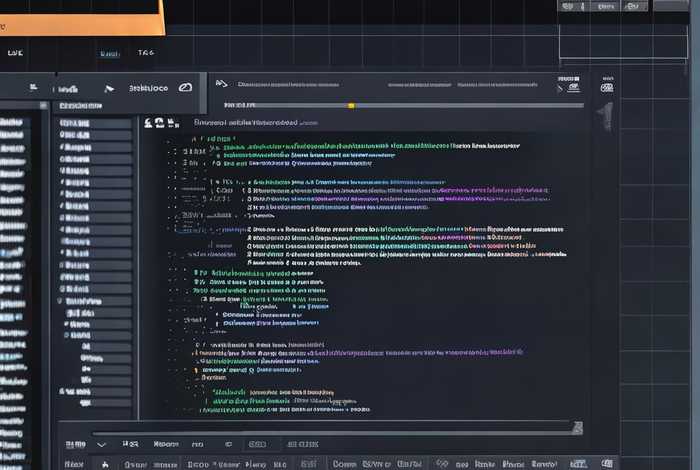700x470 pixels.
Task: Click the rounded icon right of the sidebar panel title
Action: click(185, 88)
